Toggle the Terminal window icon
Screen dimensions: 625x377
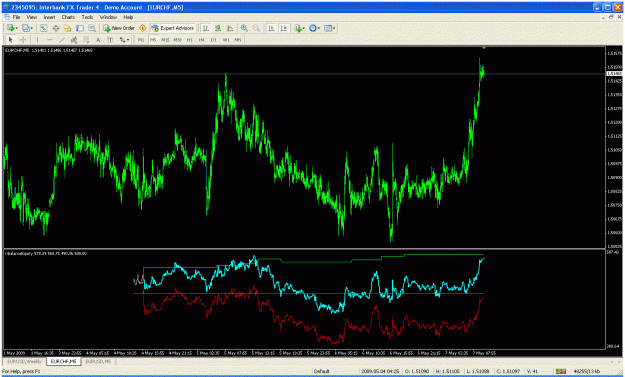80,28
